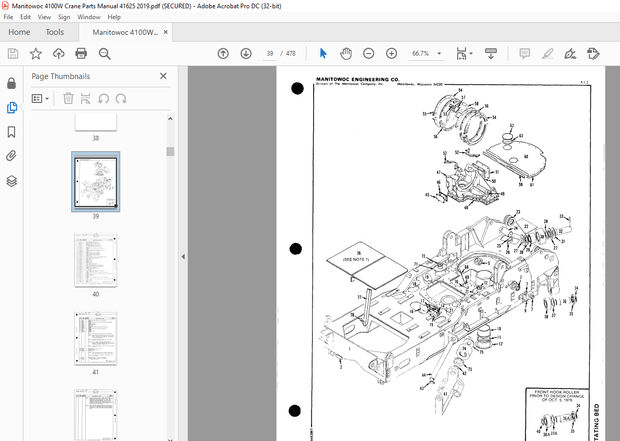Screen dimensions: 620x441
Task: Activate the Hand pan tool
Action: (x=346, y=53)
